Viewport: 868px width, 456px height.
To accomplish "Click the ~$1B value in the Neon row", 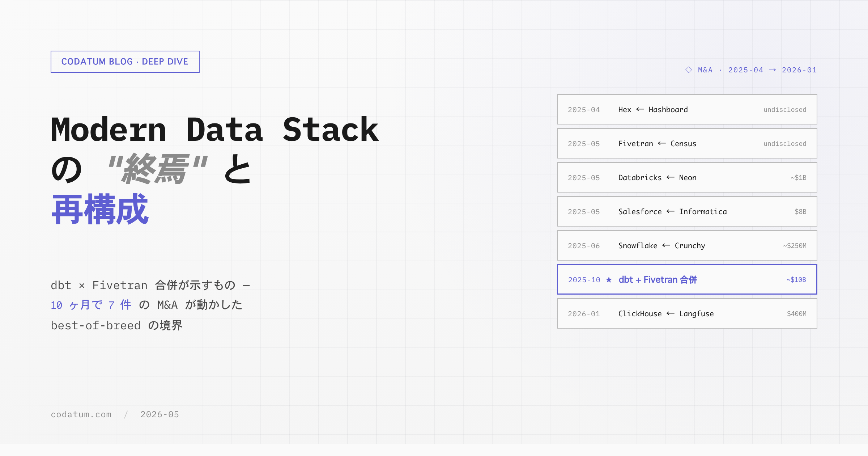I will click(x=799, y=178).
